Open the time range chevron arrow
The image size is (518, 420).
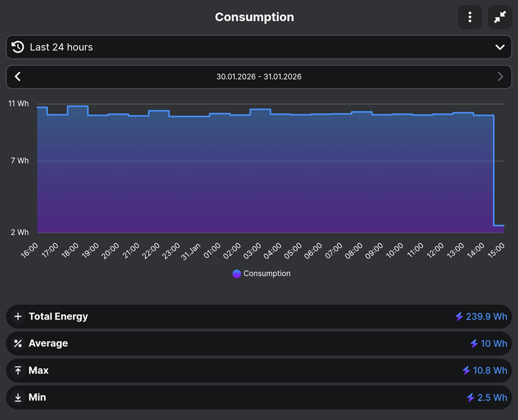tap(500, 47)
